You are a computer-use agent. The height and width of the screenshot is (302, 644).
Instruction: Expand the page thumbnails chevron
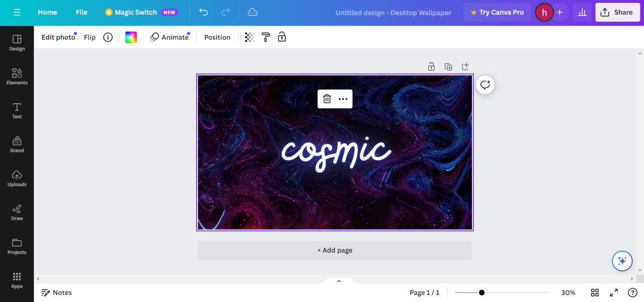339,281
